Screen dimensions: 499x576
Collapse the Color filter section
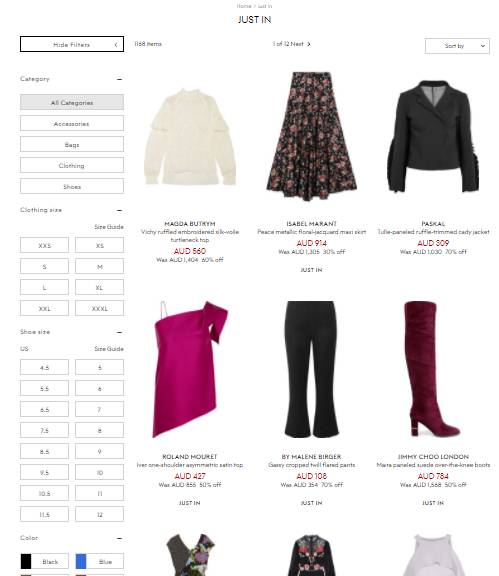click(119, 538)
